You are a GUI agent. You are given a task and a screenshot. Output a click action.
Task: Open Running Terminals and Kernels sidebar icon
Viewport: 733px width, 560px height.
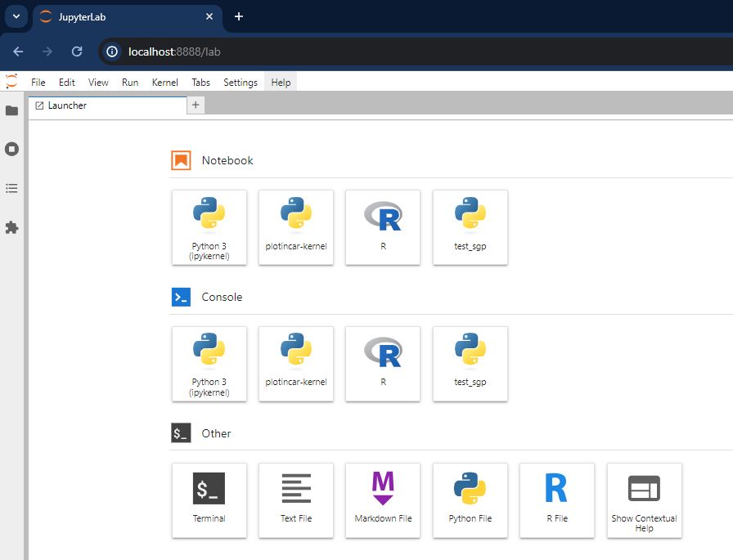[x=11, y=149]
